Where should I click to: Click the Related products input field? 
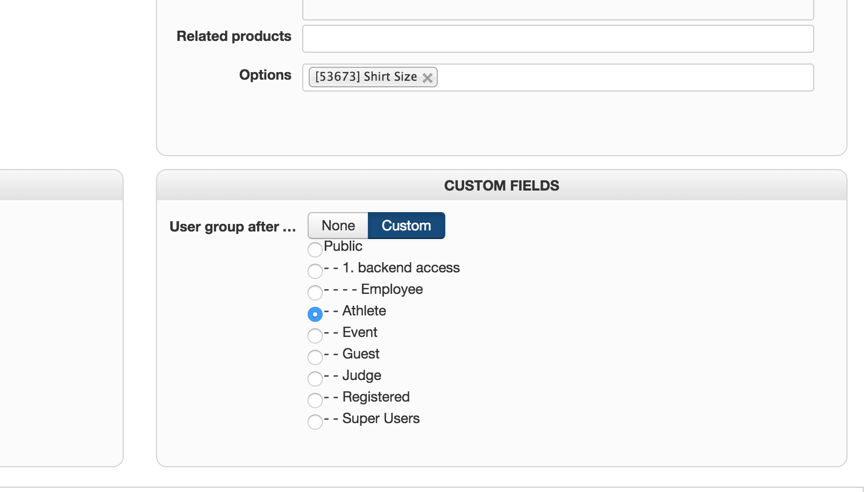558,39
